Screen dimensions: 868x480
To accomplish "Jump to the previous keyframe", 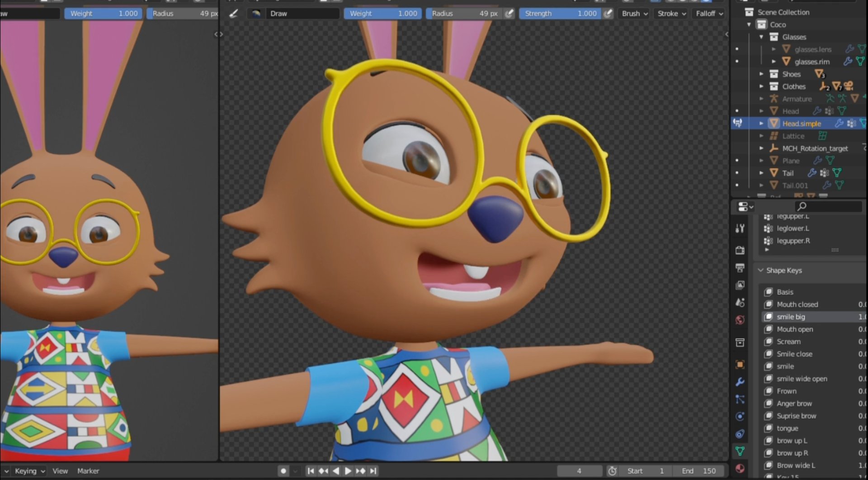I will pos(323,471).
